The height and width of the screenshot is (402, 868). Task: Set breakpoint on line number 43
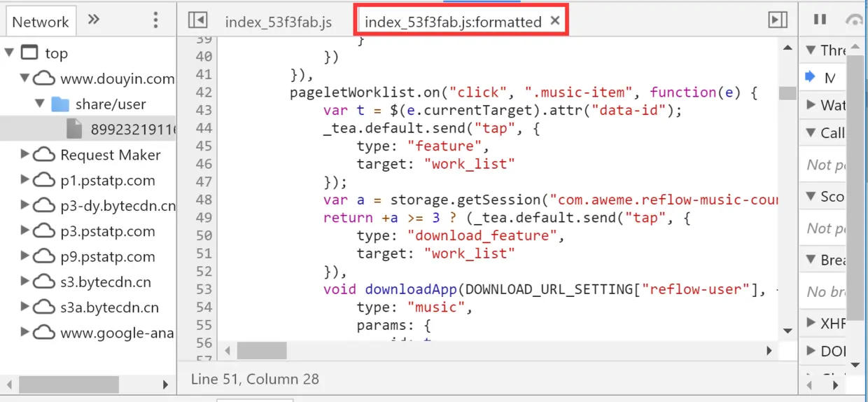(x=204, y=110)
